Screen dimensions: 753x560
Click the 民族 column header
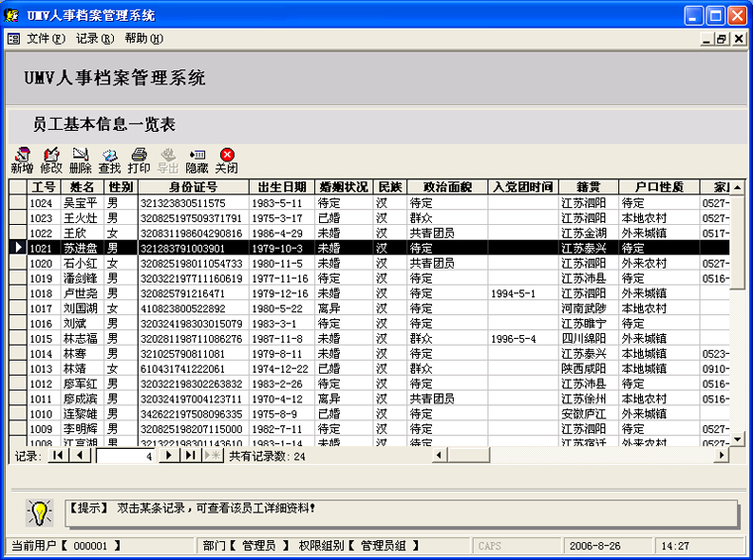[x=390, y=186]
